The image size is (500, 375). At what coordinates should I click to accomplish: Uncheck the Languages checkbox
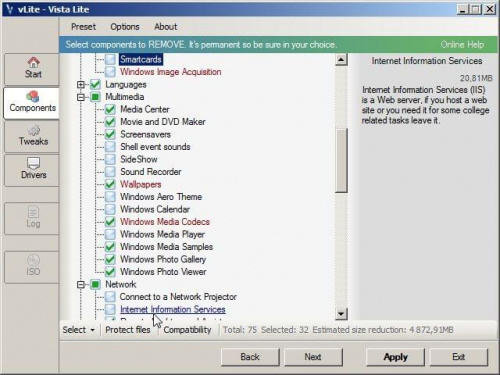coord(95,84)
